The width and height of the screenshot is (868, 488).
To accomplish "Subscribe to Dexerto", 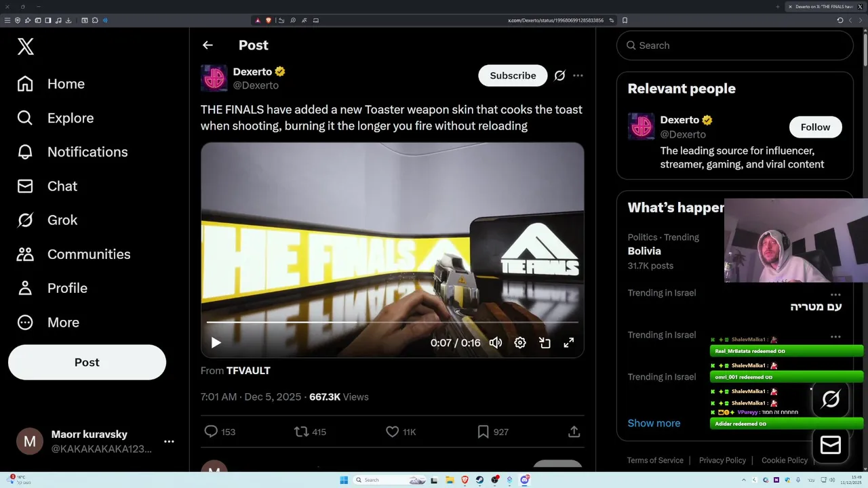I will (x=513, y=75).
